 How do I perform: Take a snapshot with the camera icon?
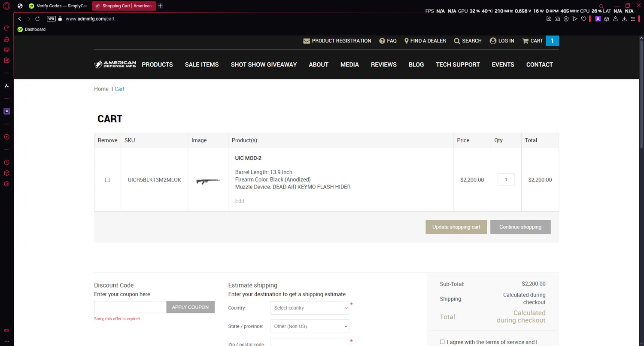tap(557, 19)
